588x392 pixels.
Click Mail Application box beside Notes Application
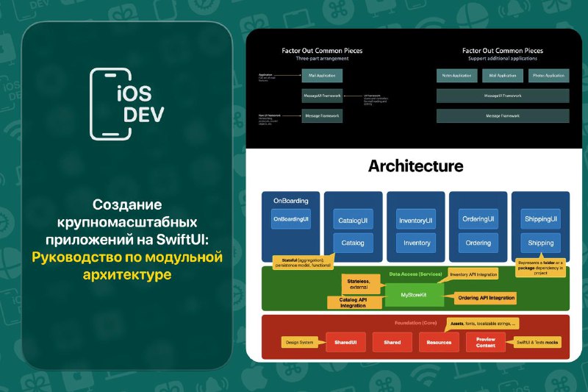503,76
